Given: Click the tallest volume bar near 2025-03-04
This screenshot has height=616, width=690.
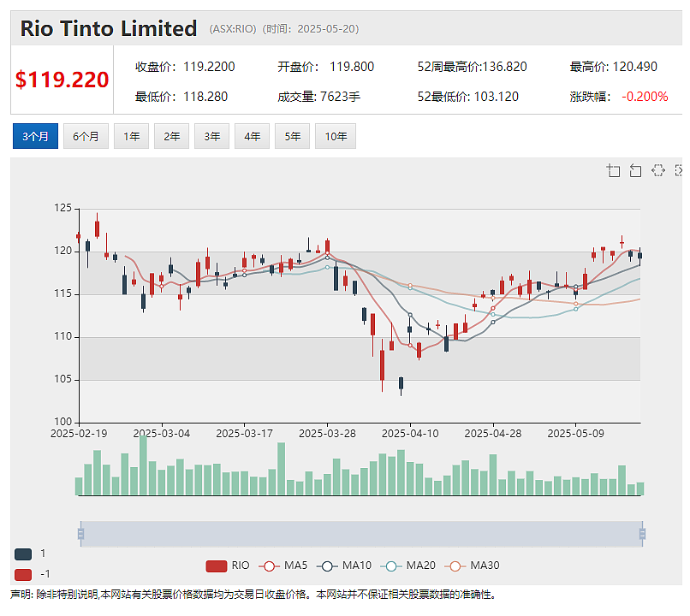Looking at the screenshot, I should tap(143, 465).
